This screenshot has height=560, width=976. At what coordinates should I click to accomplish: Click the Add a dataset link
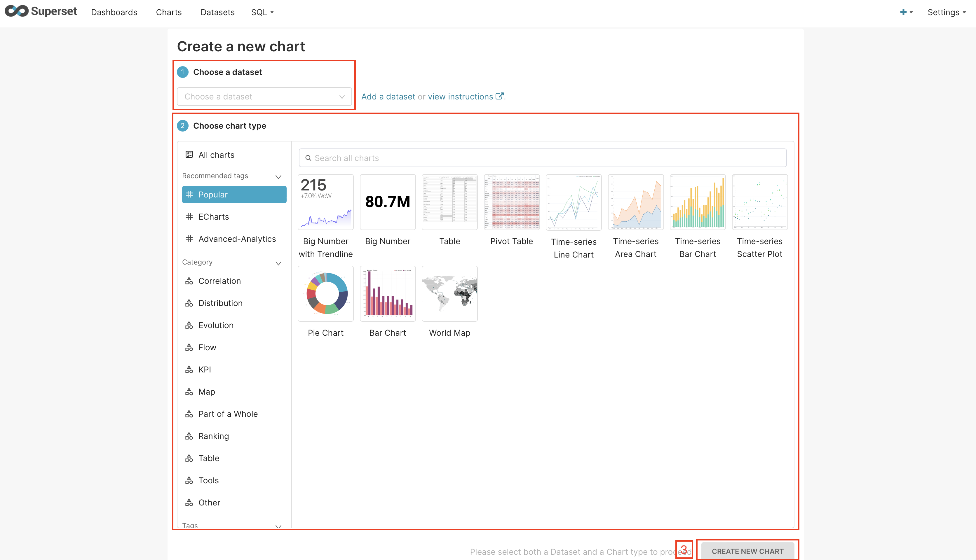pos(388,97)
